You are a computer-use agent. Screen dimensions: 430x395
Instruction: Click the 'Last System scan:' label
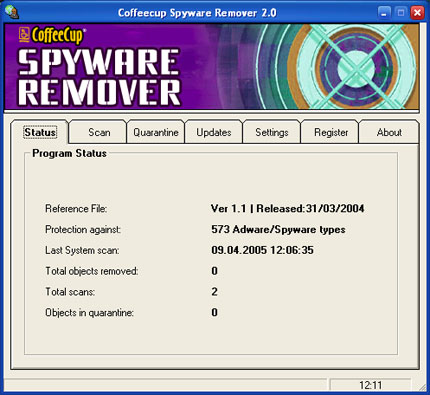pos(82,250)
